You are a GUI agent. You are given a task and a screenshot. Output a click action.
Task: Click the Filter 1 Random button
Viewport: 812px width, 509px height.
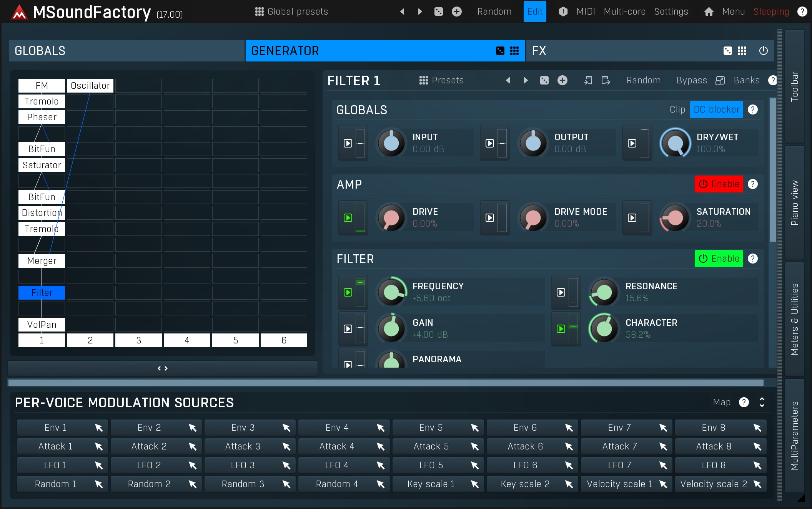[x=643, y=80]
